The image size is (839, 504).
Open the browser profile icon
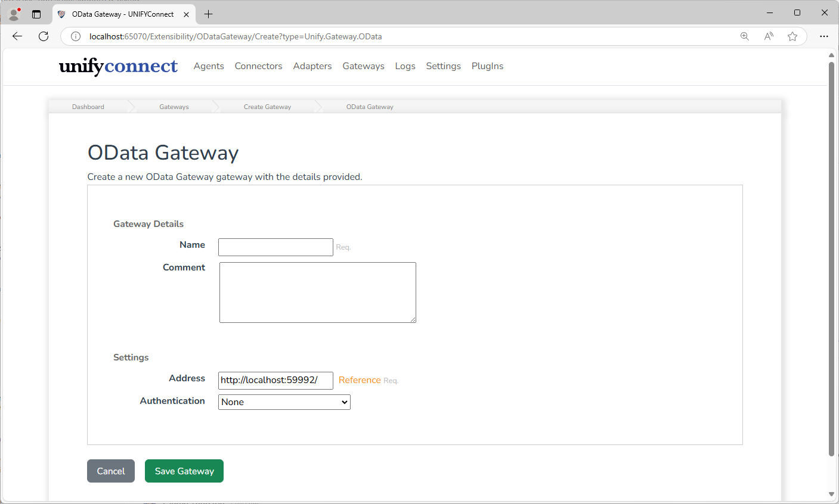(x=14, y=14)
